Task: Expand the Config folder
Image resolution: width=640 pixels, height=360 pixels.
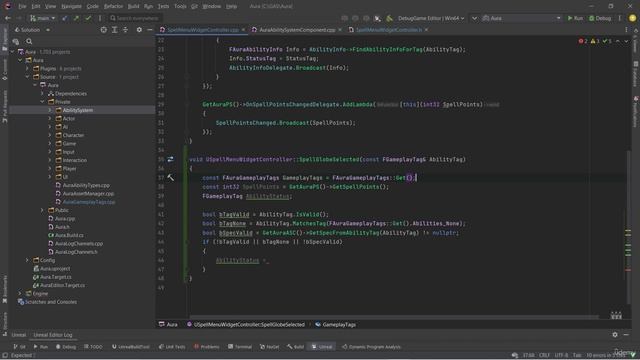Action: 27,260
